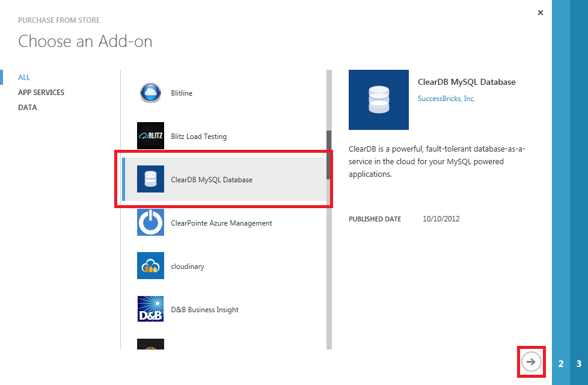Click the ClearDB MySQL database icon

tap(150, 179)
